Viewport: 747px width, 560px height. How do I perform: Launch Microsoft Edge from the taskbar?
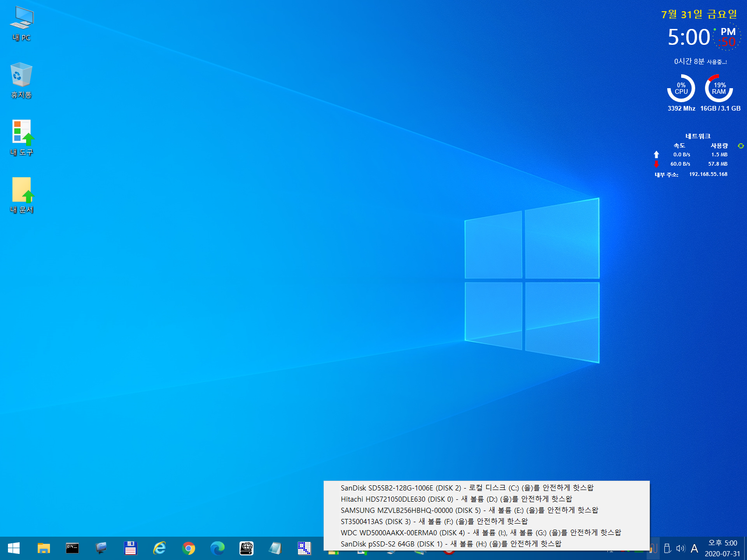click(218, 548)
